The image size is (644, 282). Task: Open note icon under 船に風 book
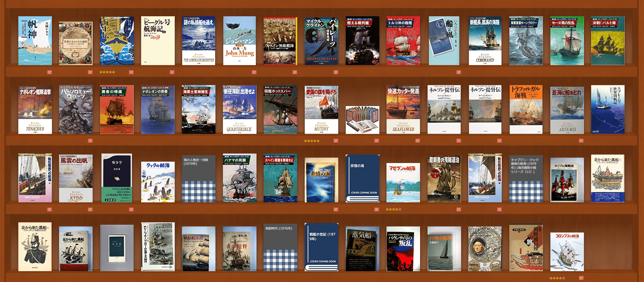pos(459,72)
